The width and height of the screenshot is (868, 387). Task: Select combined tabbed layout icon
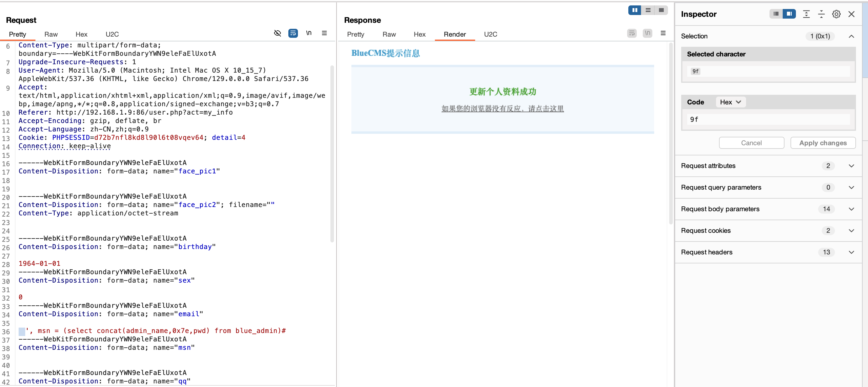(661, 10)
